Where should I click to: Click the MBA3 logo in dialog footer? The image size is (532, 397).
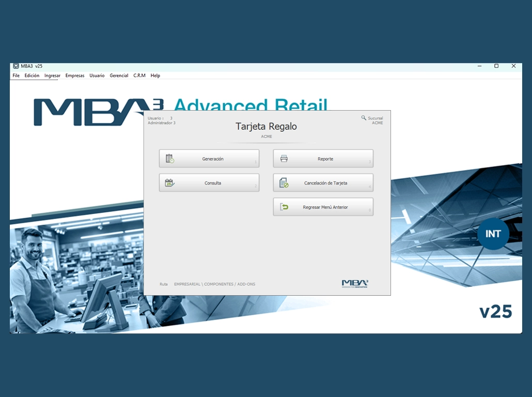click(355, 283)
